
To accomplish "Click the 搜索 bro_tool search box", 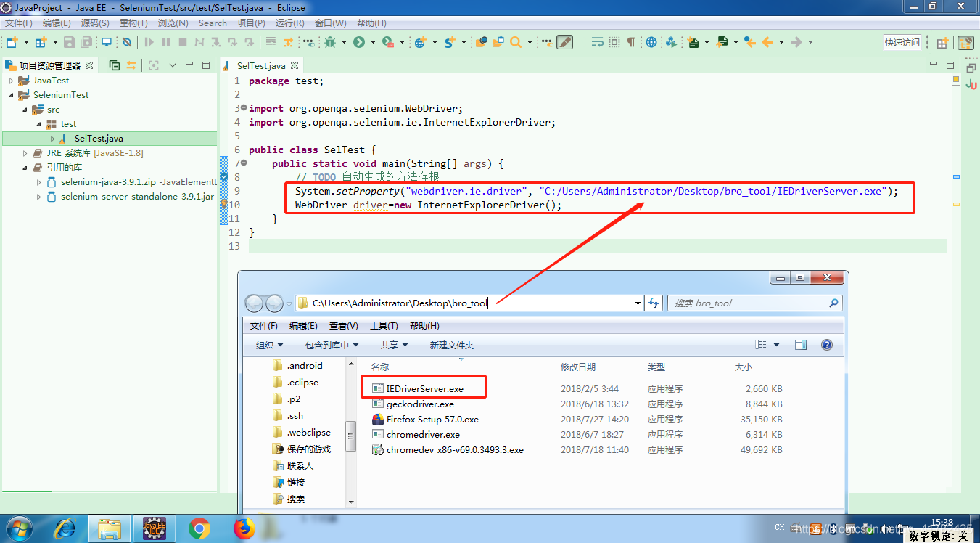I will pyautogui.click(x=754, y=303).
